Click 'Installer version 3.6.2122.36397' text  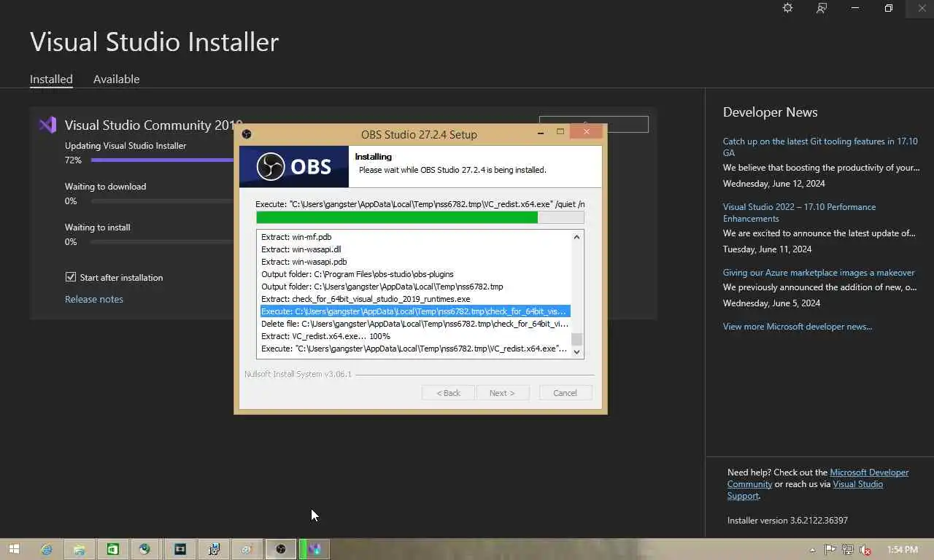[x=787, y=520]
